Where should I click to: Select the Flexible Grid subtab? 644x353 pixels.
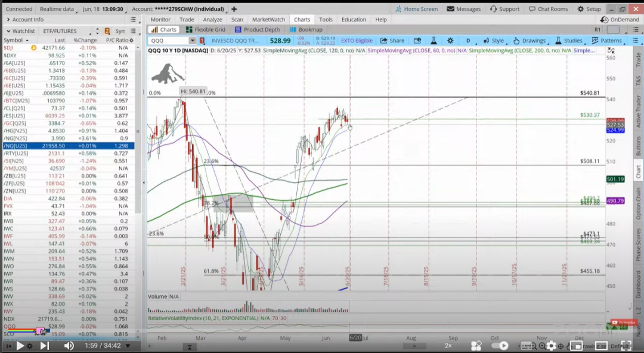pyautogui.click(x=206, y=30)
